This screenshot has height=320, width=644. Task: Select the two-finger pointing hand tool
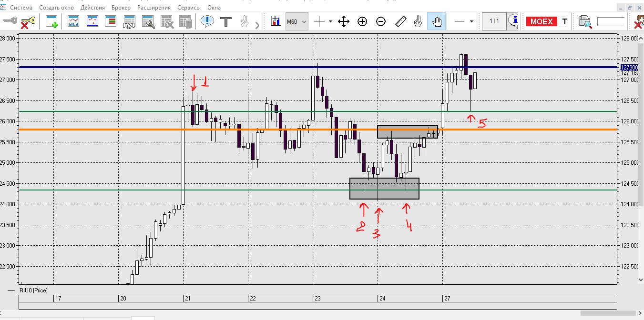pos(418,21)
